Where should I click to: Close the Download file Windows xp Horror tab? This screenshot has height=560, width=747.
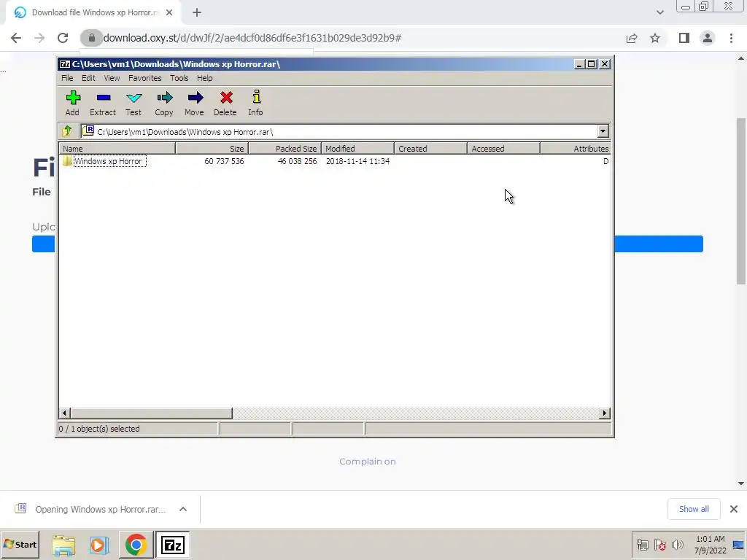(x=169, y=13)
